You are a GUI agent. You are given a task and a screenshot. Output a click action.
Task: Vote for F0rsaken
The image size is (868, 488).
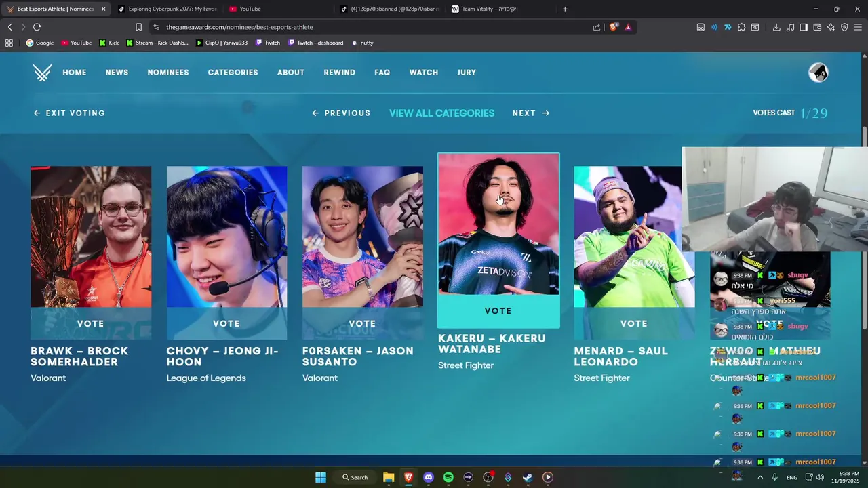(x=362, y=323)
